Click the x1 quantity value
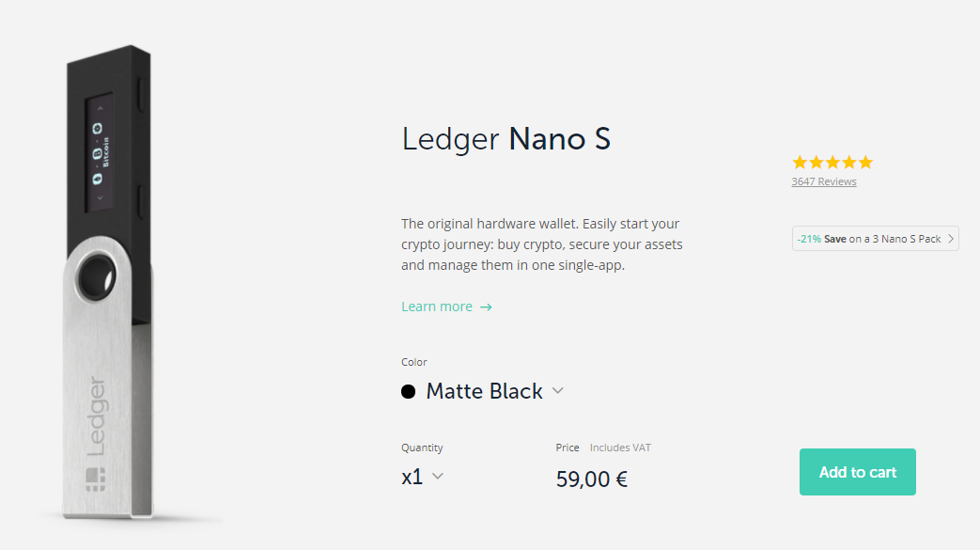The image size is (980, 550). [412, 477]
